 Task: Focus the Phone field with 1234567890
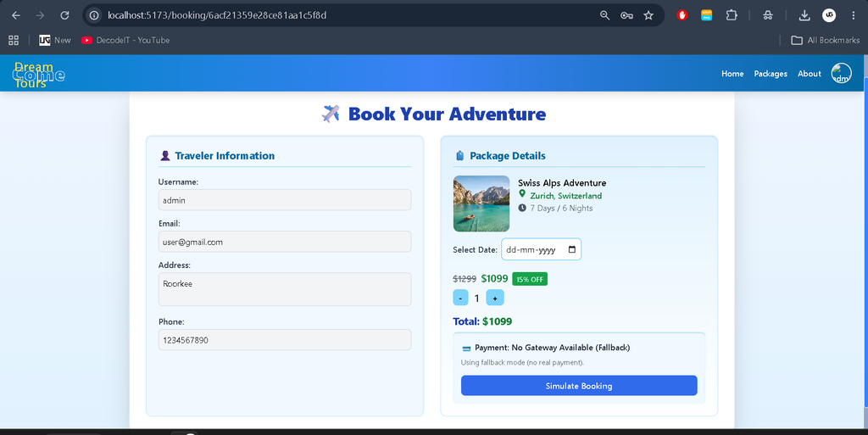pyautogui.click(x=285, y=340)
